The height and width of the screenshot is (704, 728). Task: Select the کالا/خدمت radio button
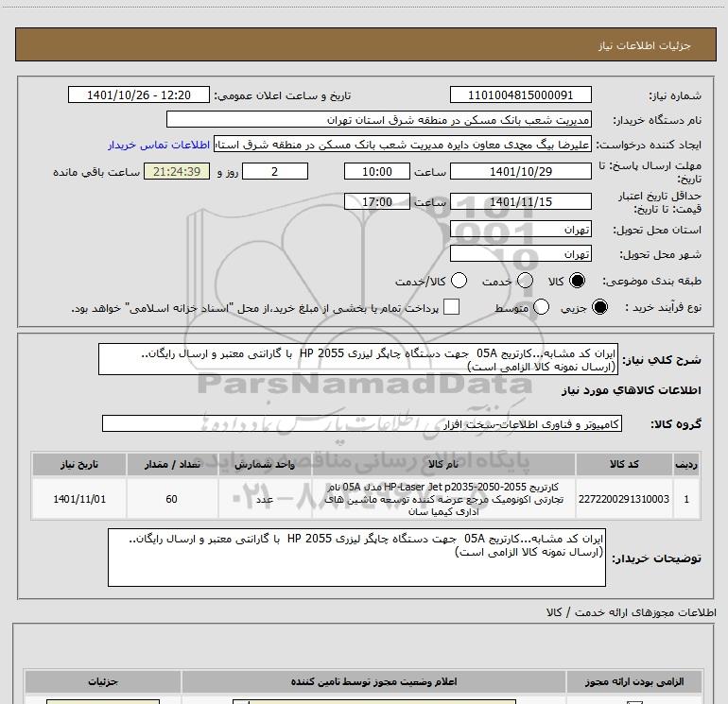point(459,281)
